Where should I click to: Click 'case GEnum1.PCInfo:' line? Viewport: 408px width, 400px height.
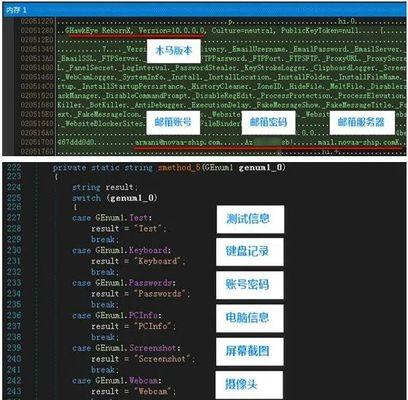coord(117,315)
